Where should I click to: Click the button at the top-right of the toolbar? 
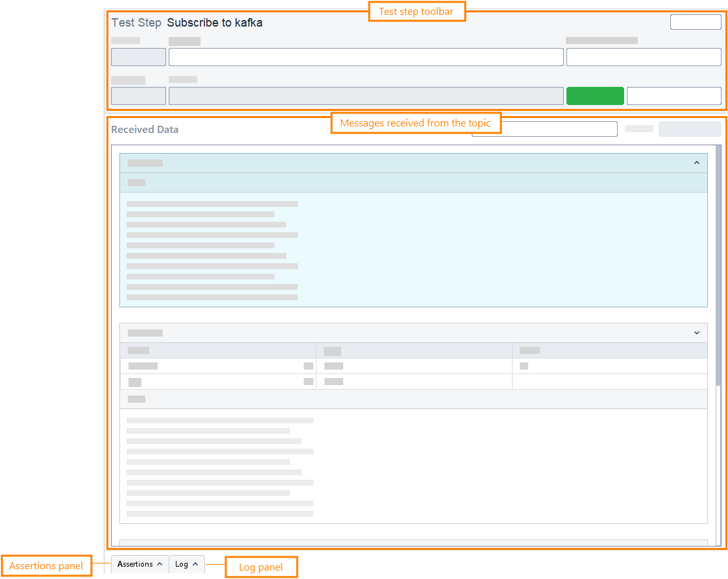[x=696, y=21]
